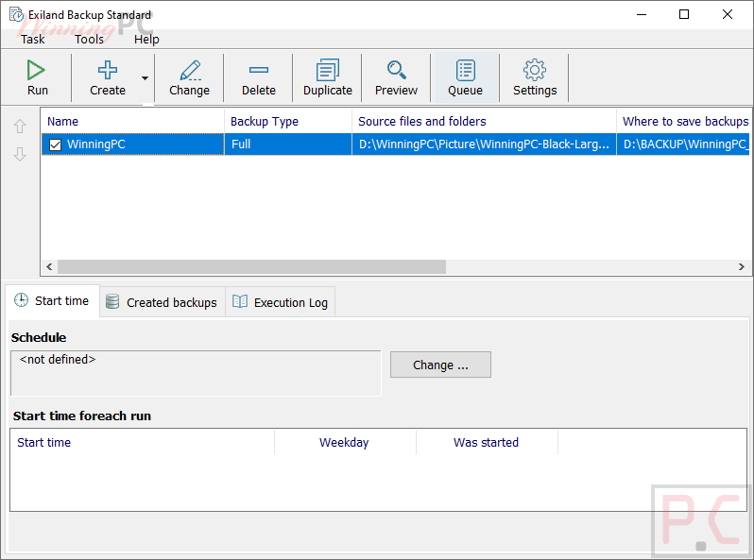Viewport: 754px width, 560px height.
Task: Open the Tools menu
Action: [89, 40]
